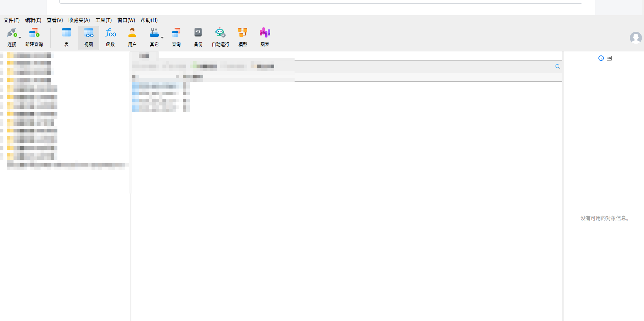Expand the 其它 dropdown arrow
Image resolution: width=644 pixels, height=321 pixels.
[x=162, y=38]
